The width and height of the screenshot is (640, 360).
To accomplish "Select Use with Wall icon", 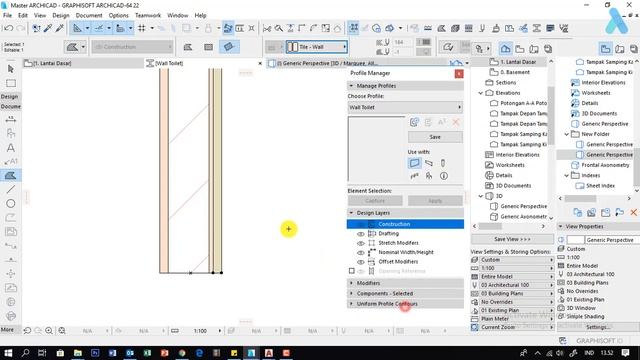I will click(x=414, y=163).
